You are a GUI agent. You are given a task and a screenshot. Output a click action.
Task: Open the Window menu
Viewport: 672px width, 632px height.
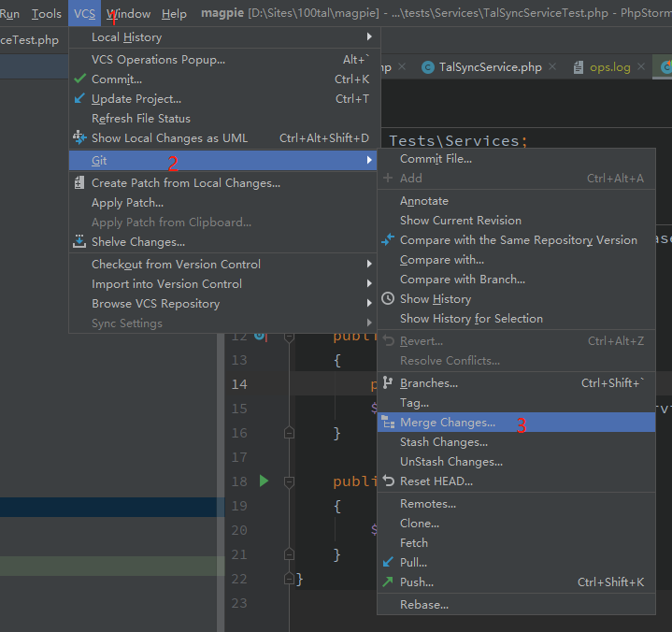pos(129,14)
